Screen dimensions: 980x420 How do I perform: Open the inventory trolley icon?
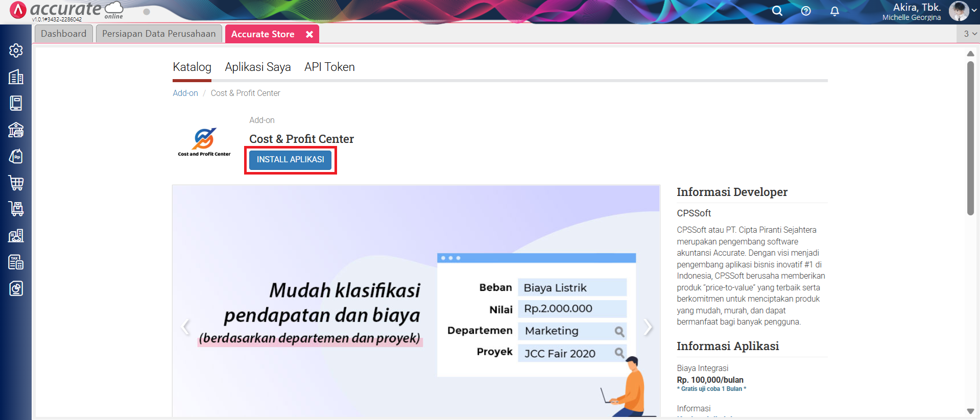[x=16, y=209]
